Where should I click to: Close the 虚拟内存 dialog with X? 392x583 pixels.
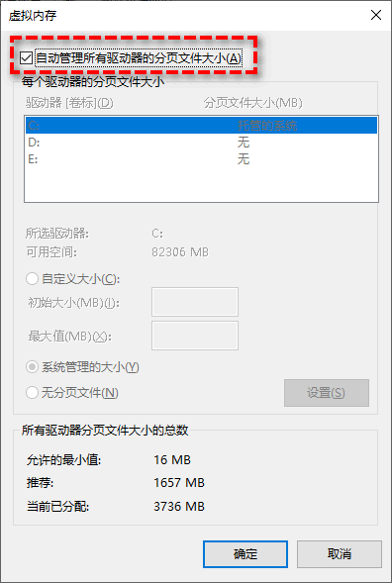point(376,15)
